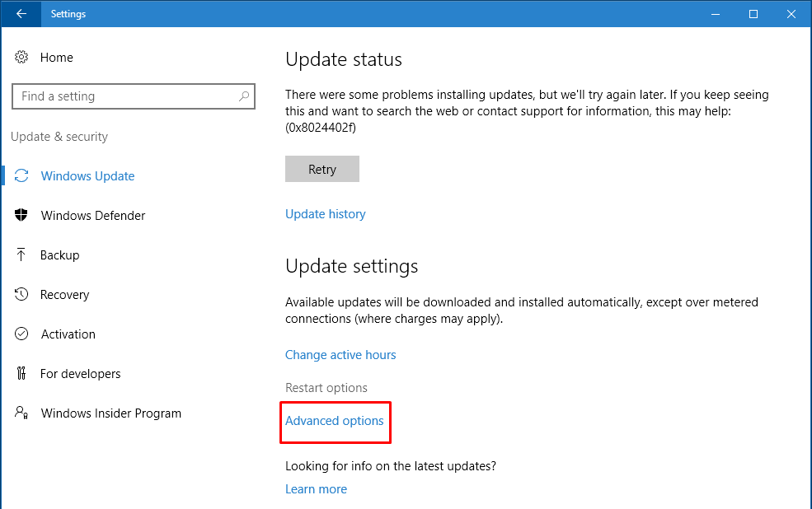812x509 pixels.
Task: Open Change active hours
Action: pyautogui.click(x=340, y=354)
